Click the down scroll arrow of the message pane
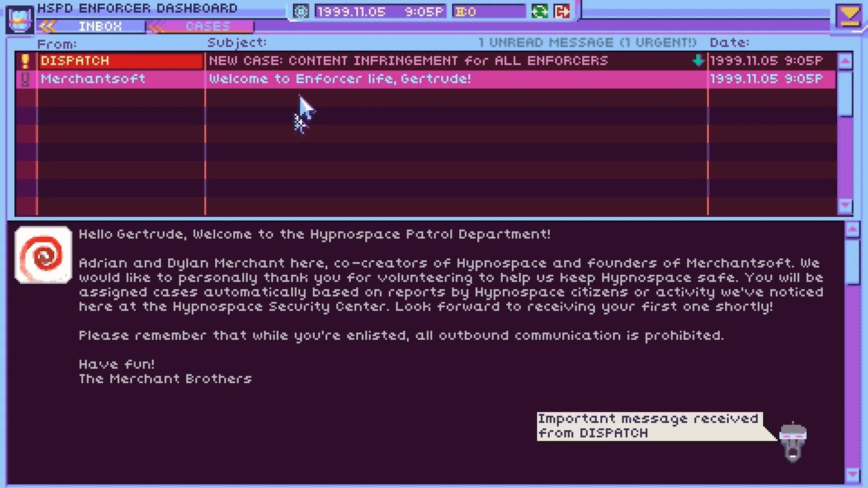This screenshot has width=868, height=488. click(853, 474)
